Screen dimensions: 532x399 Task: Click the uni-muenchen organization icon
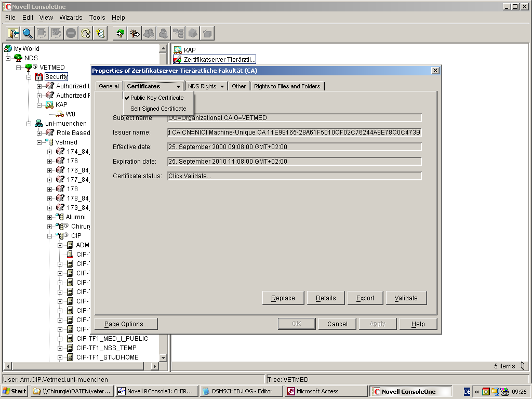click(39, 124)
